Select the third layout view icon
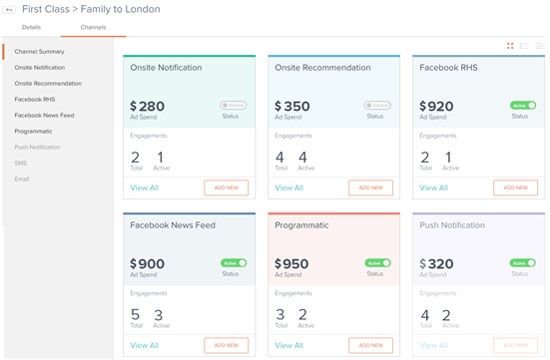This screenshot has width=550, height=360. [539, 46]
